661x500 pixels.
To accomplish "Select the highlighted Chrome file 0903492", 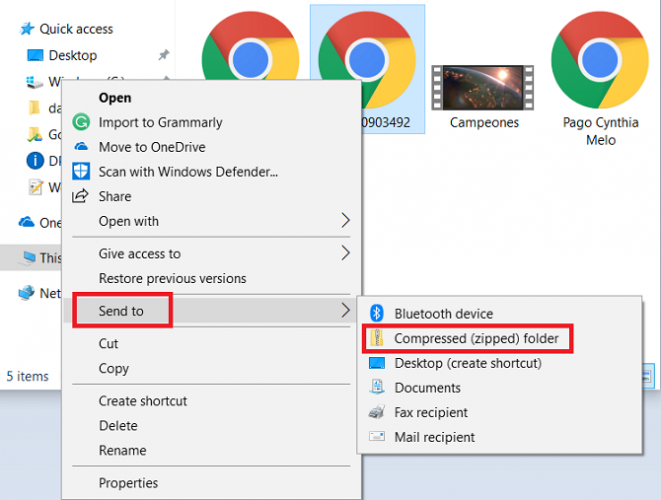I will point(367,60).
